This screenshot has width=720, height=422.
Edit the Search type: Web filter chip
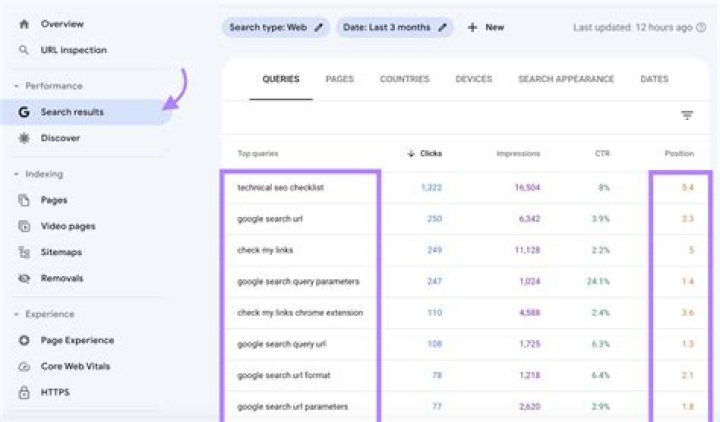point(276,28)
